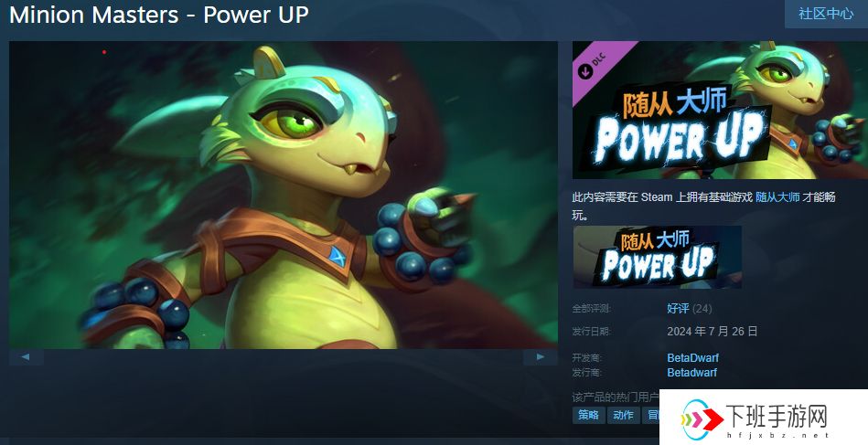Image resolution: width=868 pixels, height=445 pixels.
Task: Open the BetaDwarf developer link
Action: click(692, 357)
